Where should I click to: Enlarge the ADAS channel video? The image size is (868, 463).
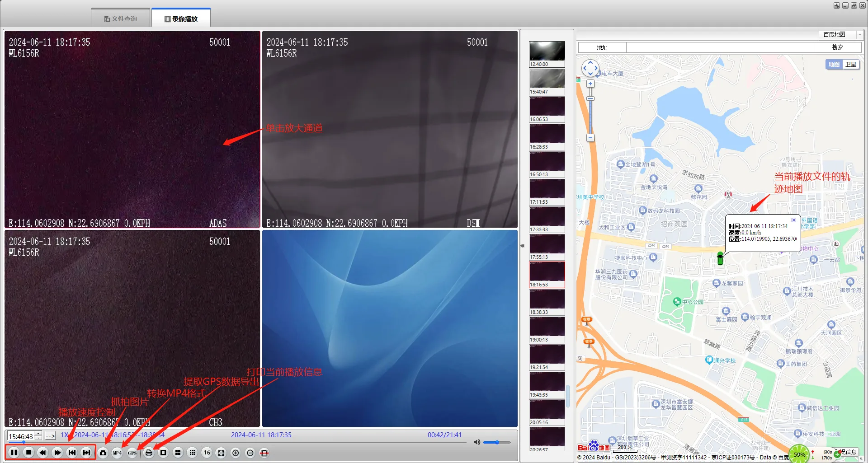click(132, 129)
